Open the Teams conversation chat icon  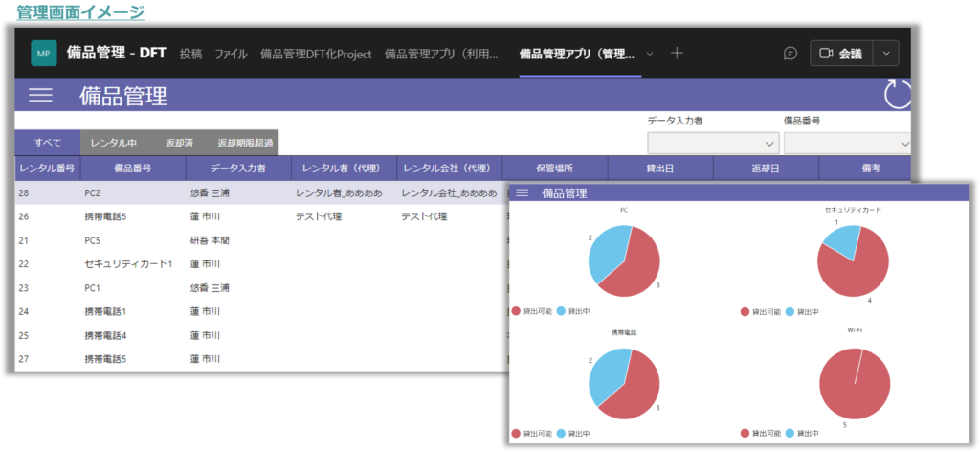(790, 54)
